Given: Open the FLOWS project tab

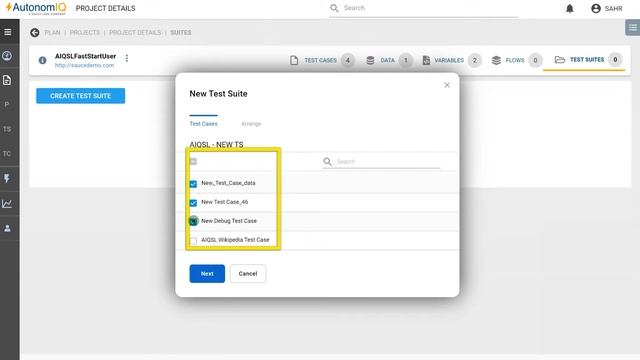Looking at the screenshot, I should pyautogui.click(x=516, y=60).
